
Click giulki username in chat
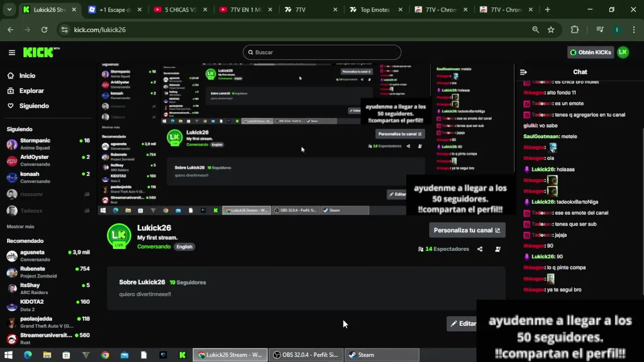coord(530,126)
